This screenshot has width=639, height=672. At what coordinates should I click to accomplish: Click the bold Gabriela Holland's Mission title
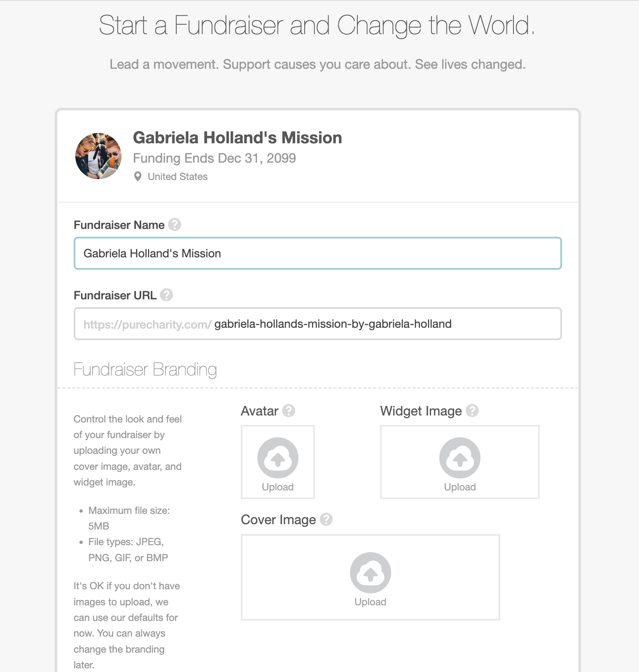click(237, 138)
